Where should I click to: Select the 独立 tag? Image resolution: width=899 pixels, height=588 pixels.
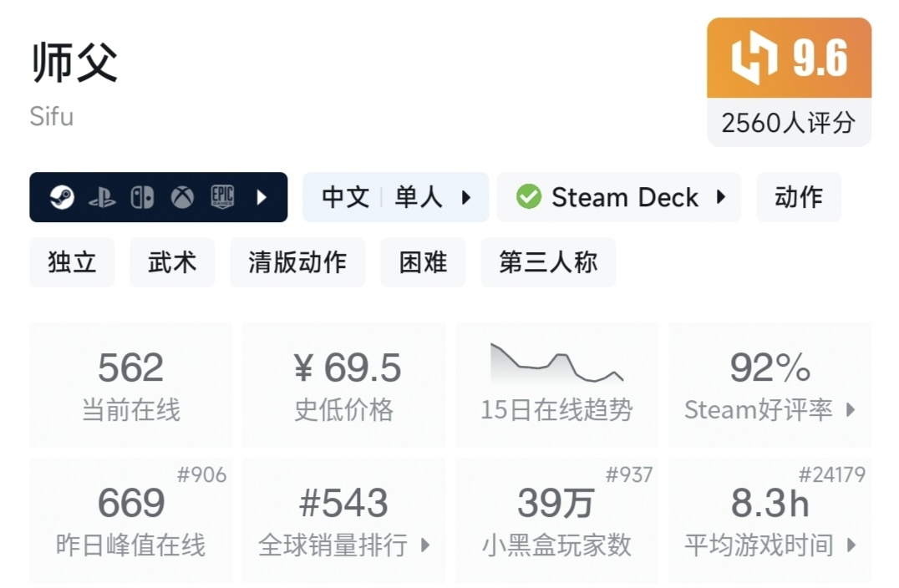point(72,262)
